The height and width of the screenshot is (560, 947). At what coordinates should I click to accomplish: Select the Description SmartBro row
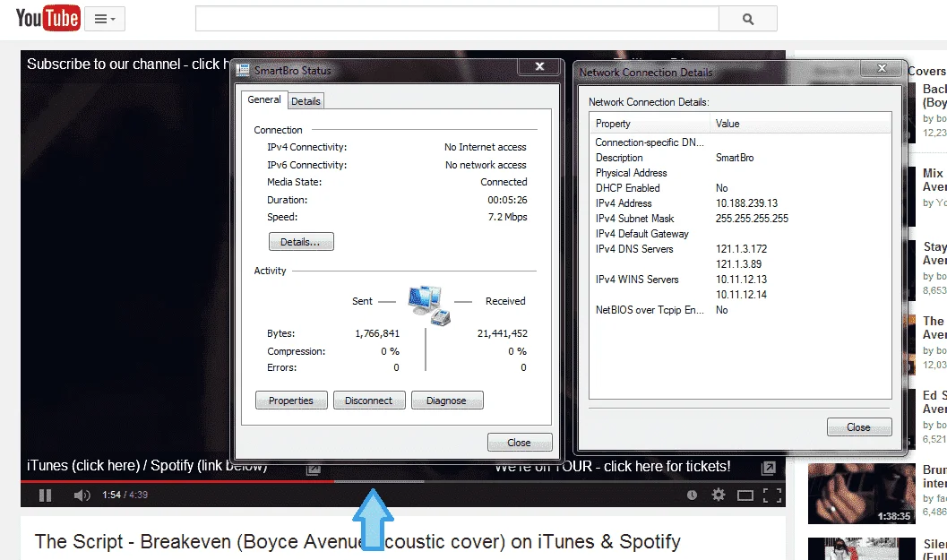(x=740, y=158)
